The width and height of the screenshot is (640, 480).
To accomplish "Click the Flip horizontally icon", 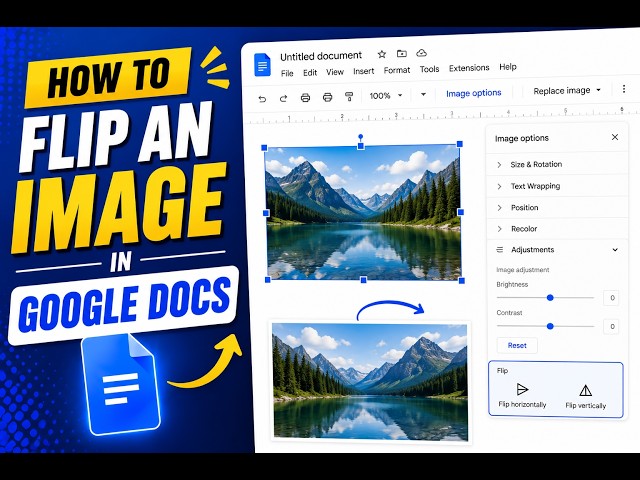I will pyautogui.click(x=522, y=389).
